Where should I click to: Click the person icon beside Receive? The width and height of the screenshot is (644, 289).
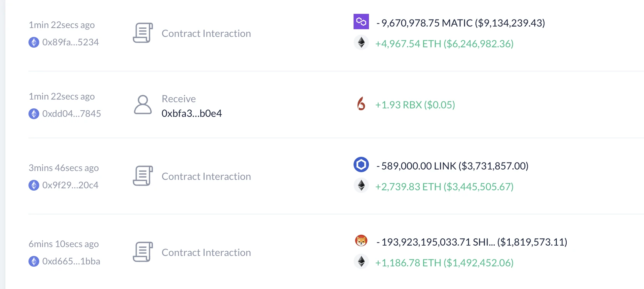click(143, 105)
